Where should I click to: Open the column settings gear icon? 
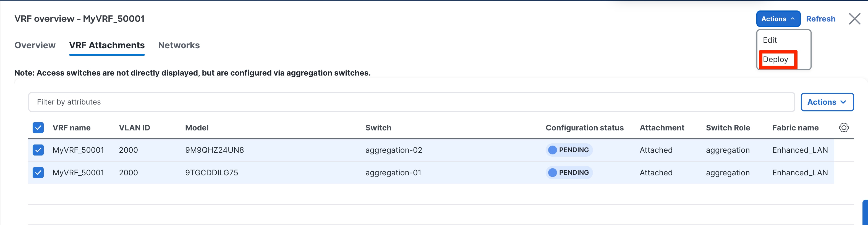(844, 127)
